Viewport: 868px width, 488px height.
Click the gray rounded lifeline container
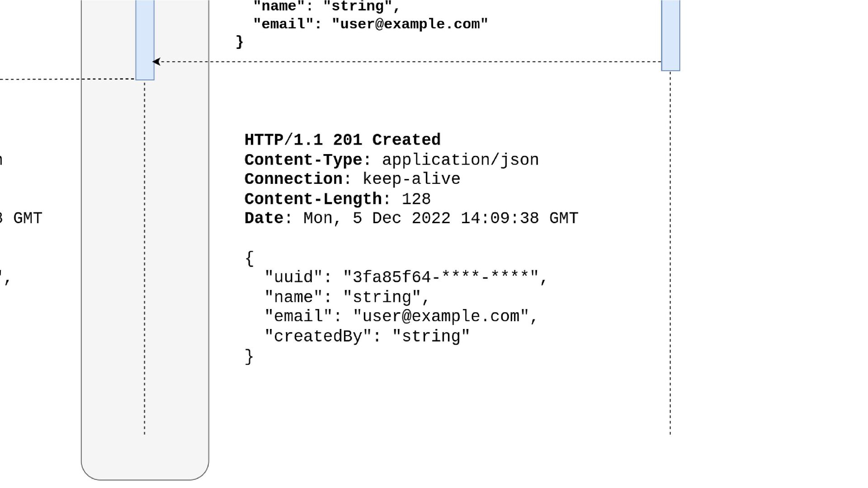(x=145, y=239)
